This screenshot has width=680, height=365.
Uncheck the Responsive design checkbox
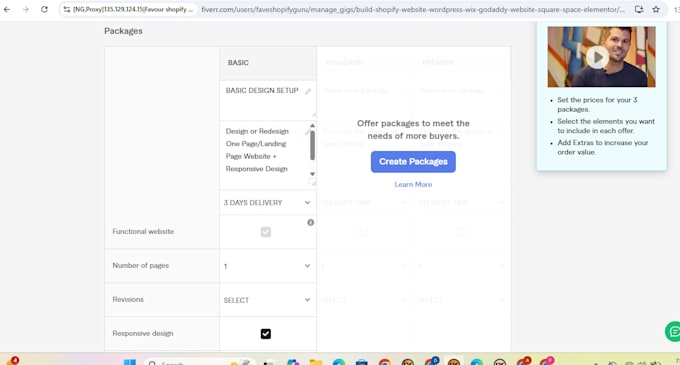pos(266,334)
